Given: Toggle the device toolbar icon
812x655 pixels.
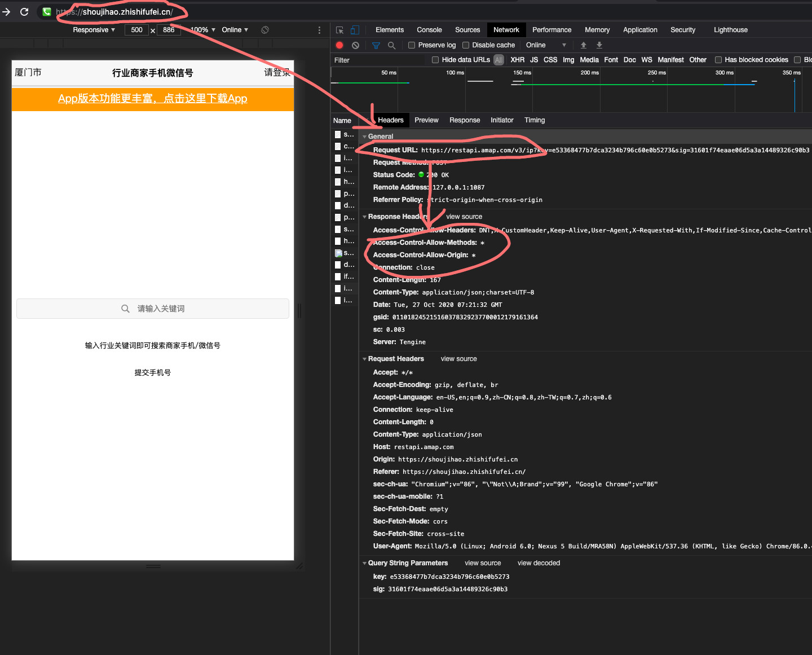Looking at the screenshot, I should tap(355, 30).
